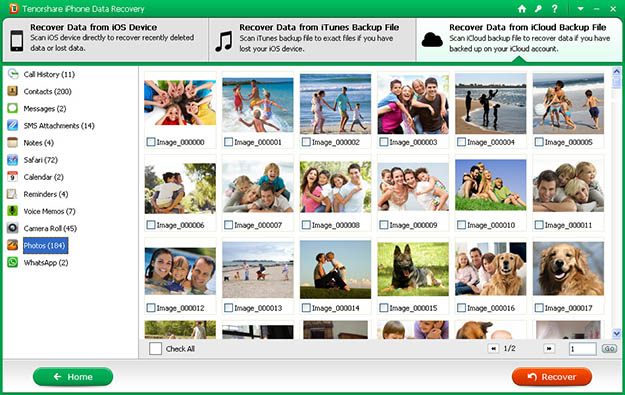Select the WhatsApp icon in sidebar
The height and width of the screenshot is (395, 625).
pos(13,262)
